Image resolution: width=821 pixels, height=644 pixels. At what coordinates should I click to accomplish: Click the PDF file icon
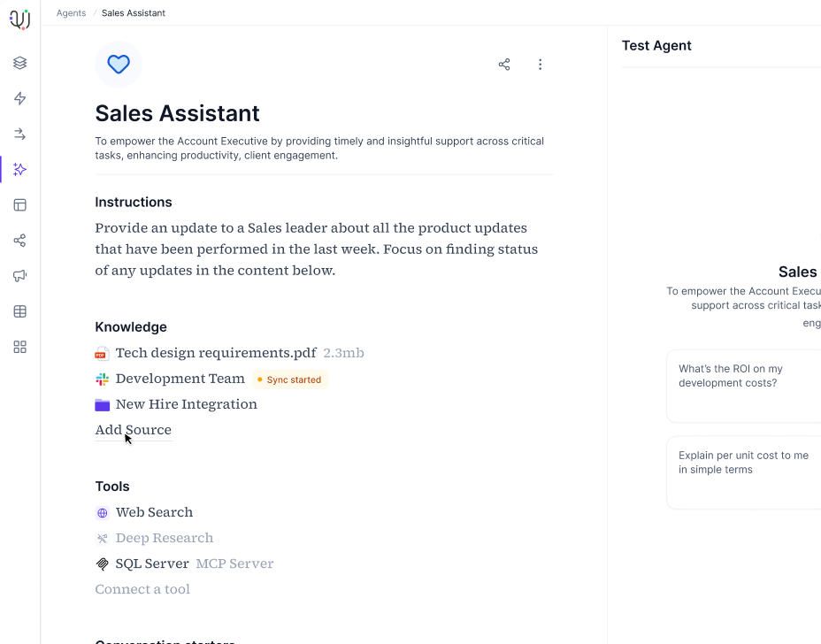point(102,354)
